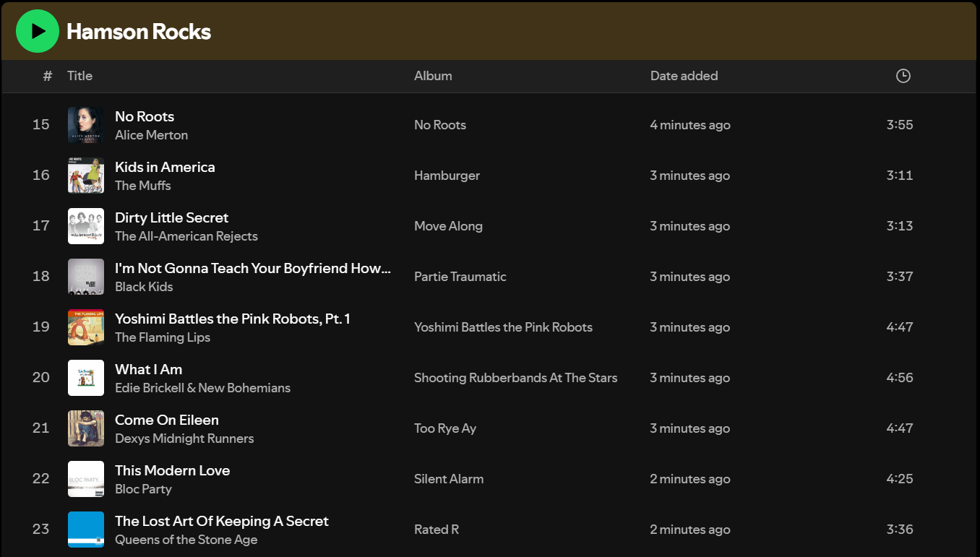This screenshot has height=557, width=980.
Task: Sort by the Title column header
Action: [79, 76]
